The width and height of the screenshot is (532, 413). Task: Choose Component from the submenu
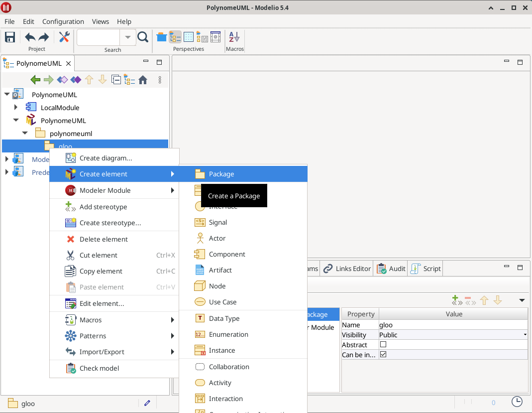(243, 254)
